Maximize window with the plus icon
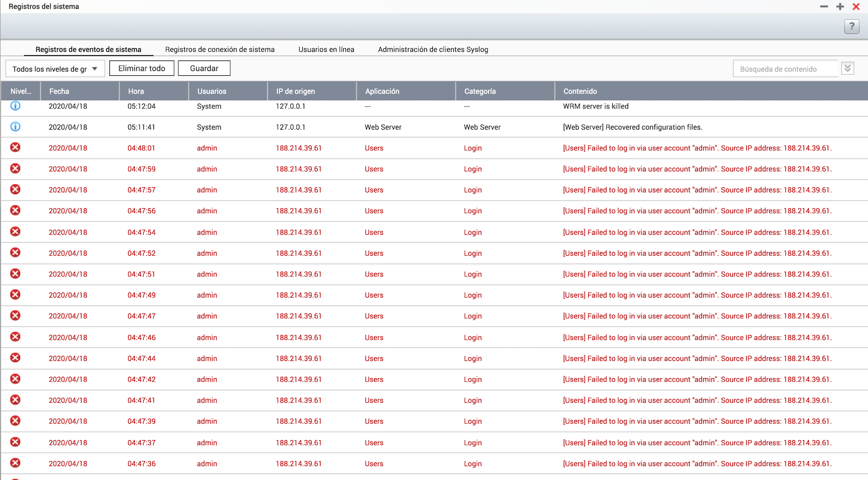The image size is (868, 480). (x=840, y=7)
